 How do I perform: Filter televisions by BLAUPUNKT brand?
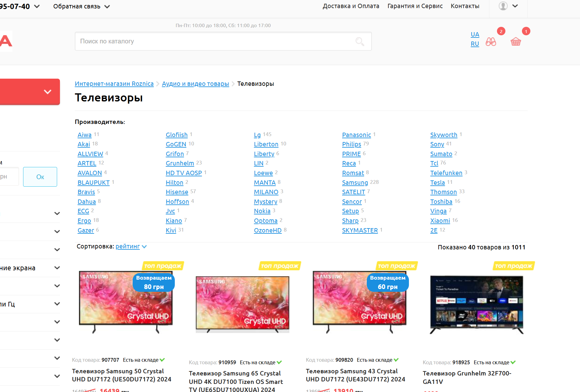point(94,183)
